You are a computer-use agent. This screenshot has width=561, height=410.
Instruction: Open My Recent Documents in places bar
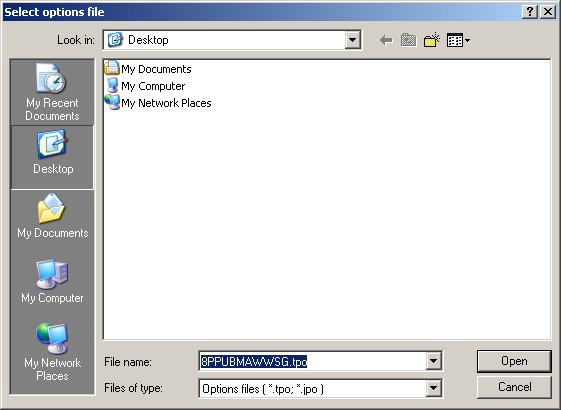(52, 92)
